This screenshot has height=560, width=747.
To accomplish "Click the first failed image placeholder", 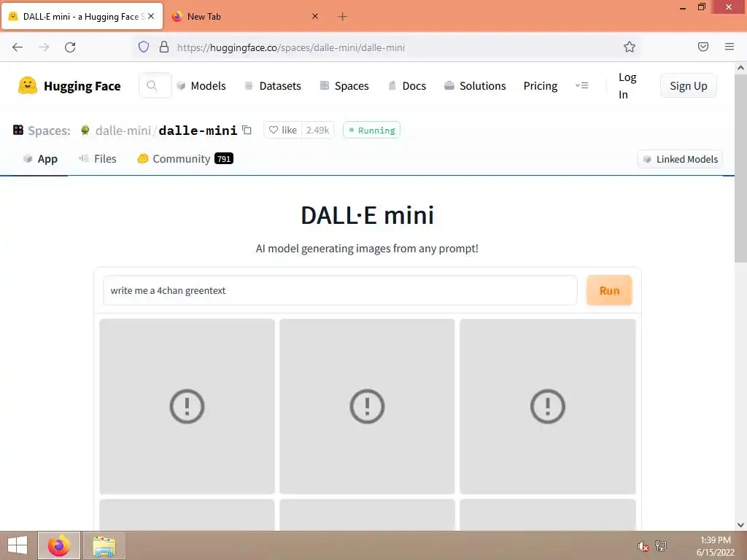I will point(187,406).
